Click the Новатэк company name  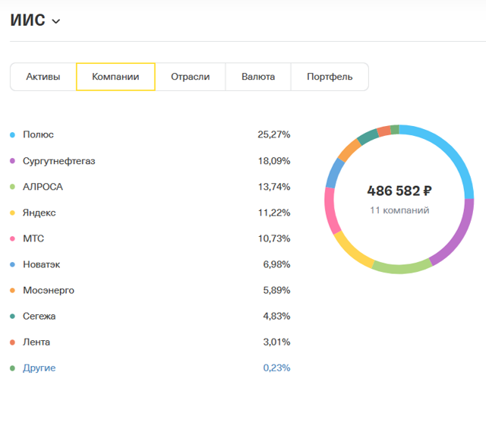click(x=42, y=264)
